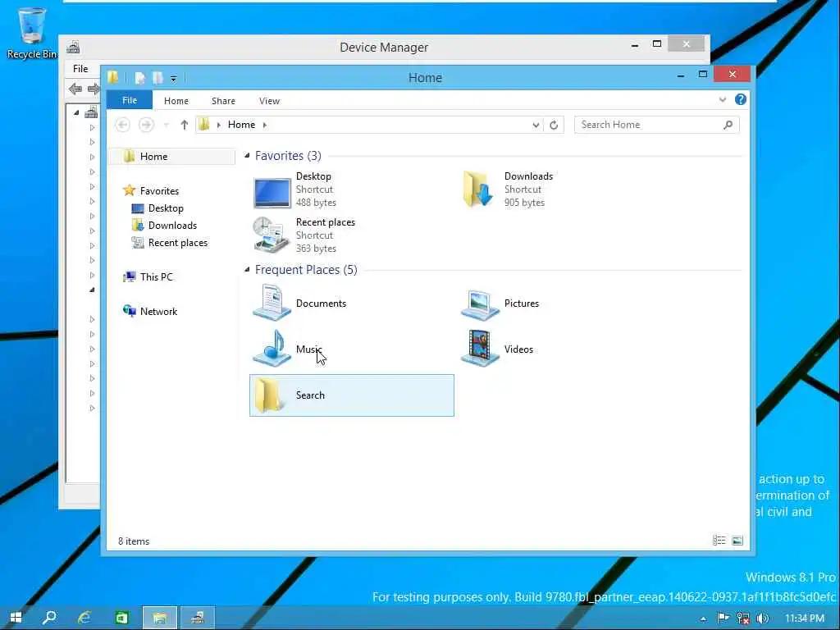840x630 pixels.
Task: Collapse the Frequent Places (5) group
Action: [x=247, y=270]
